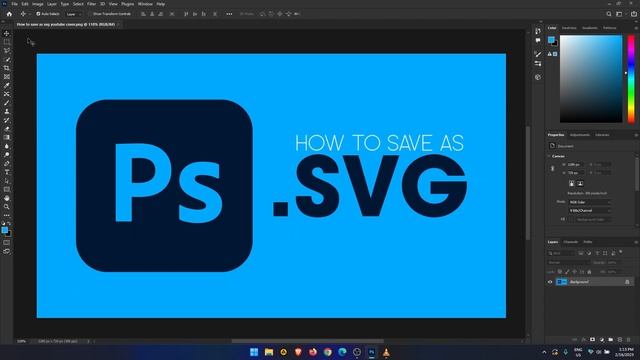Select the Frame tool
640x360 pixels.
(x=7, y=77)
